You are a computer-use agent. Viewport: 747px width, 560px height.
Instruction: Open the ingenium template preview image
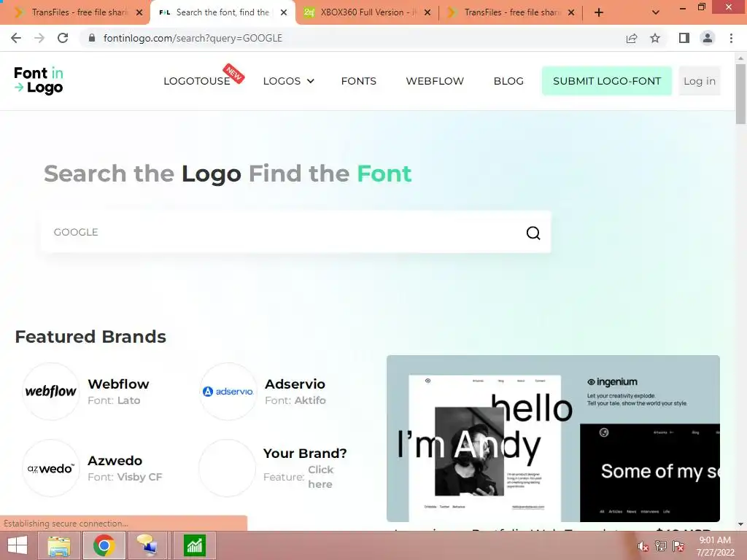coord(553,438)
